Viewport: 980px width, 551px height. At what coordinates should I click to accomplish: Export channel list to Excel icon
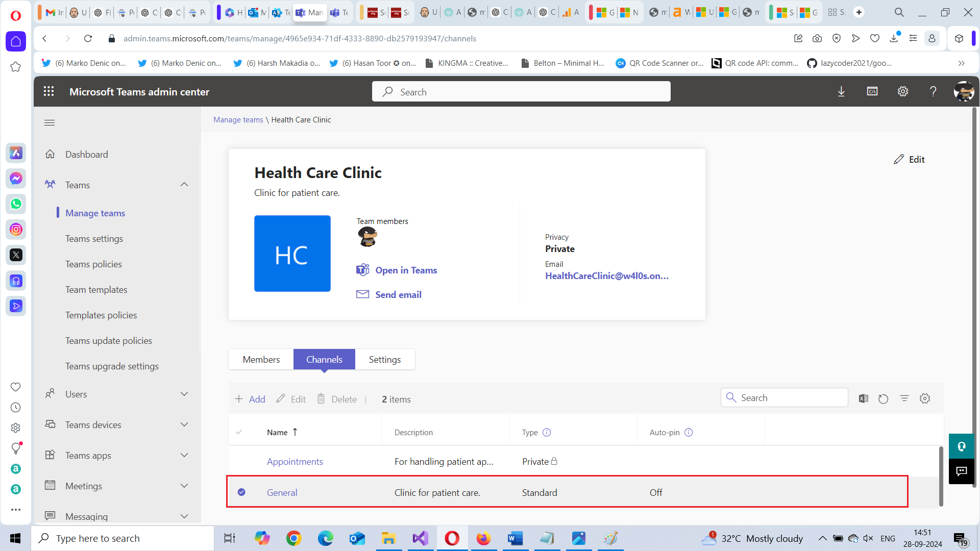pyautogui.click(x=864, y=398)
